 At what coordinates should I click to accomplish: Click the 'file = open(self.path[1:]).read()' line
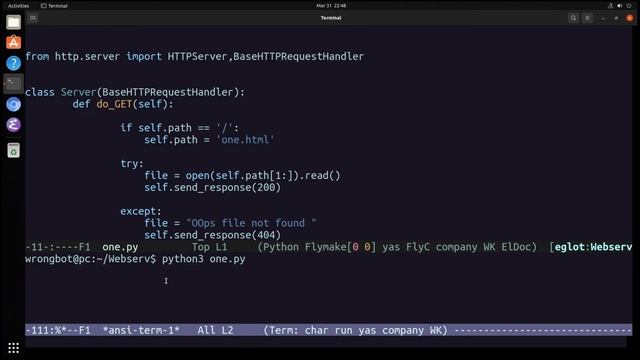click(x=242, y=176)
